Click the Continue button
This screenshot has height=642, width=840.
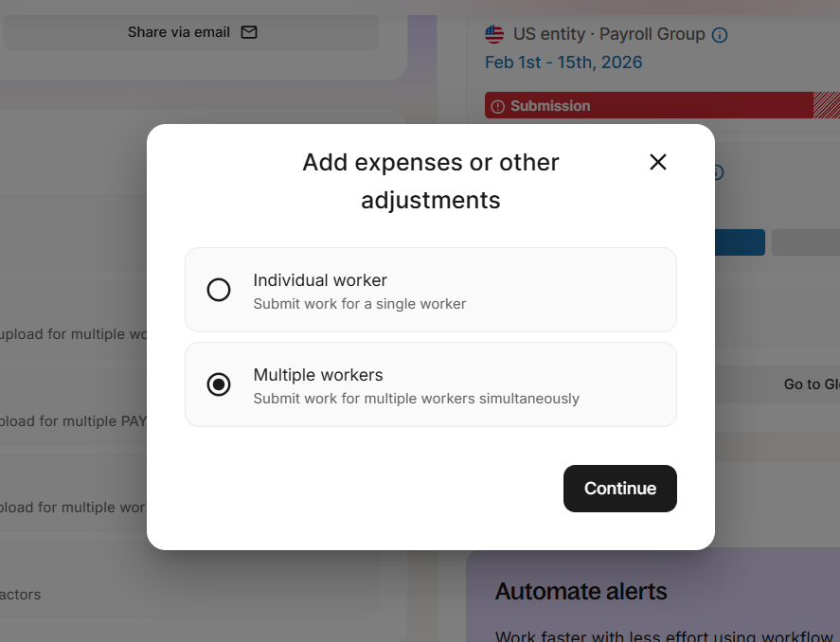click(619, 489)
